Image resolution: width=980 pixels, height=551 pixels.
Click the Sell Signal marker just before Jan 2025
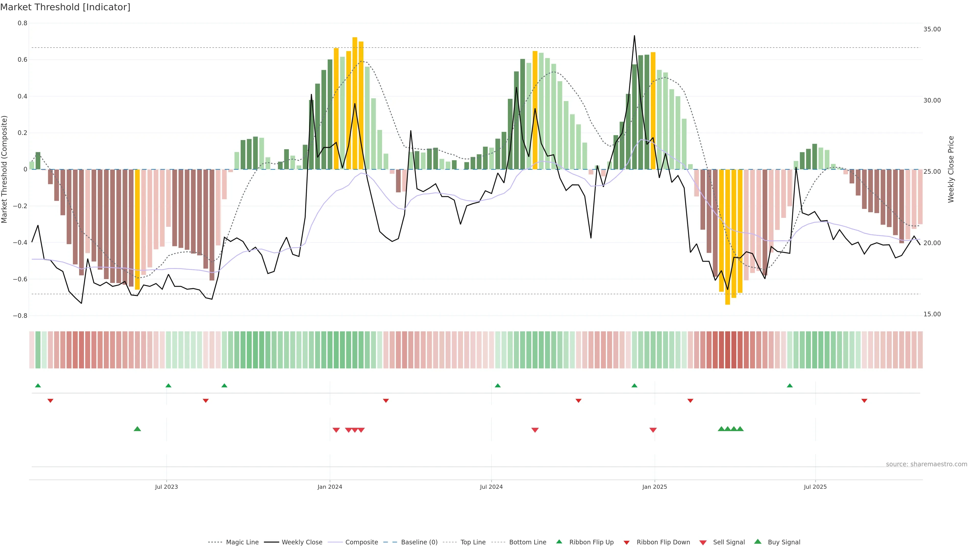pos(653,430)
